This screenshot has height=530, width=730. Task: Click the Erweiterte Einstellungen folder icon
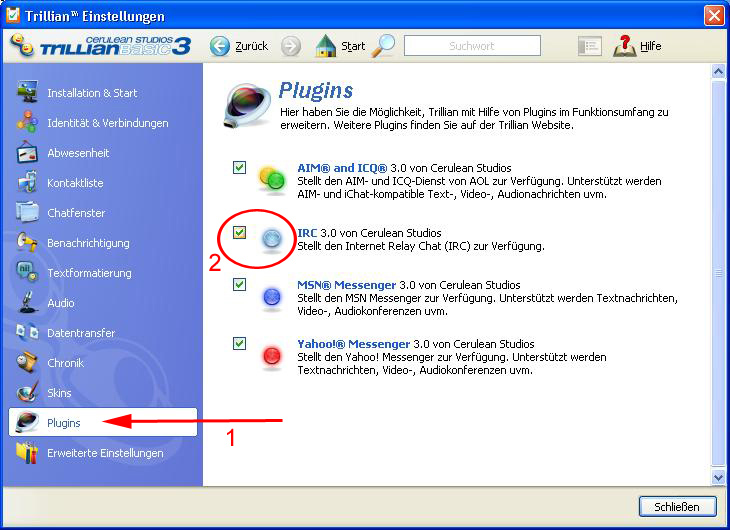point(27,452)
